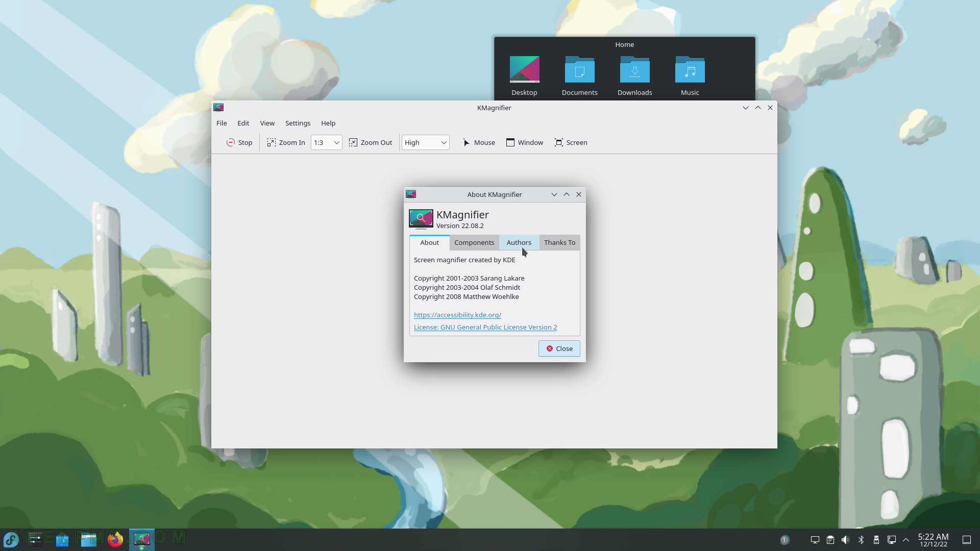The image size is (980, 551).
Task: Click Zoom Out in the toolbar
Action: (371, 142)
